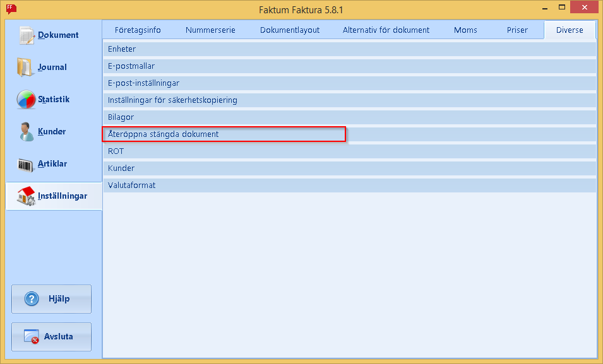Switch to the Nummerserie tab

coord(210,30)
